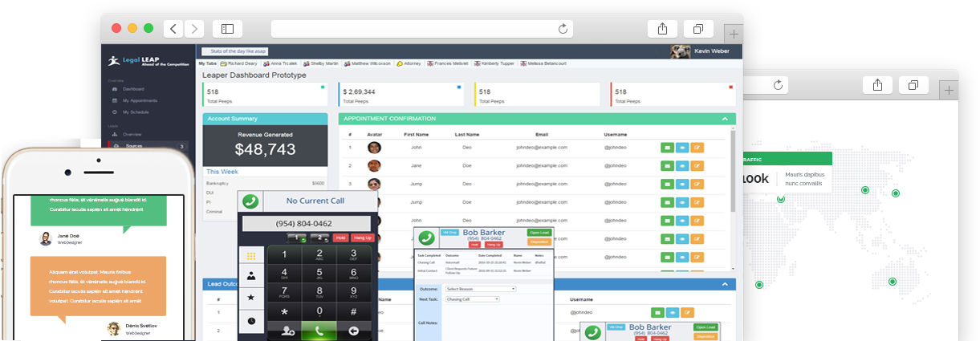The image size is (980, 341).
Task: Tap the 5 key on the dial pad
Action: [x=319, y=274]
